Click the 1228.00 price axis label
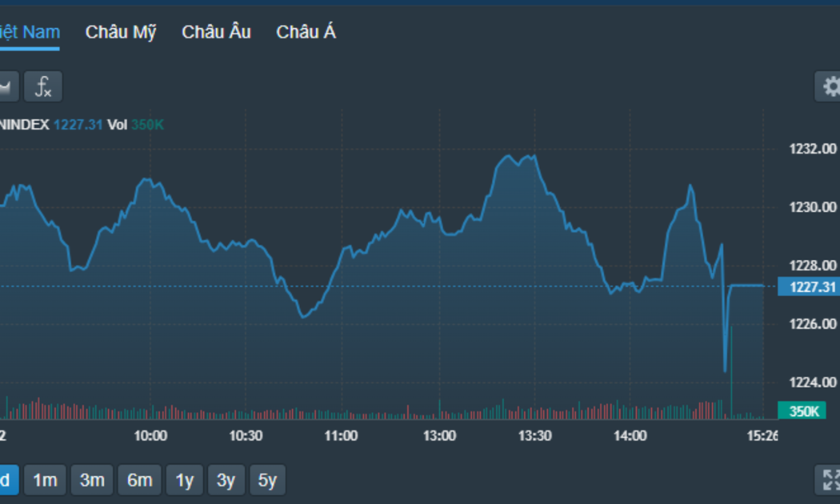The height and width of the screenshot is (504, 840). tap(812, 265)
